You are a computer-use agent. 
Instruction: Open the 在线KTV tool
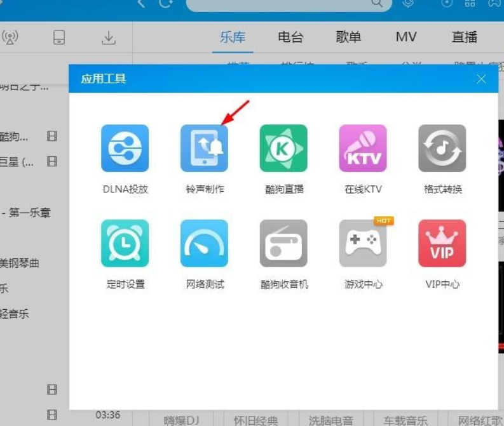[363, 149]
